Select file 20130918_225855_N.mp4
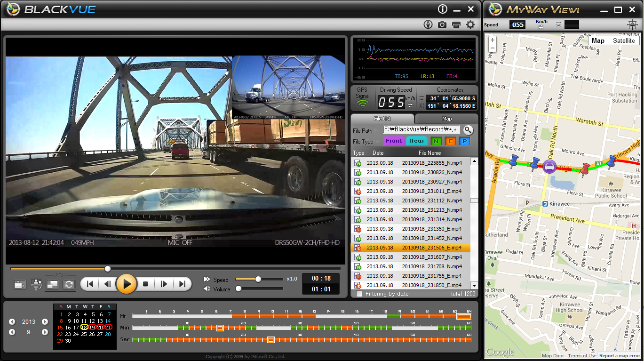Viewport: 644px width, 361px height. (411, 163)
